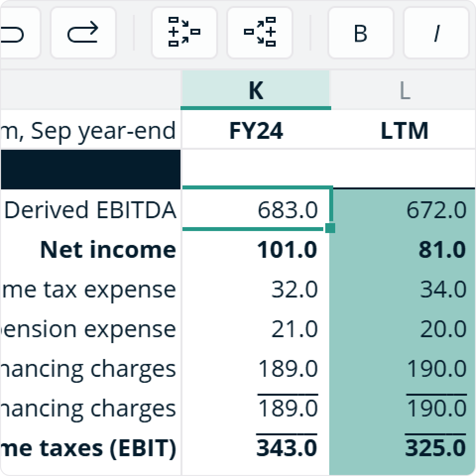
Task: Select the 672.0 LTM EBITDA cell
Action: tap(403, 210)
